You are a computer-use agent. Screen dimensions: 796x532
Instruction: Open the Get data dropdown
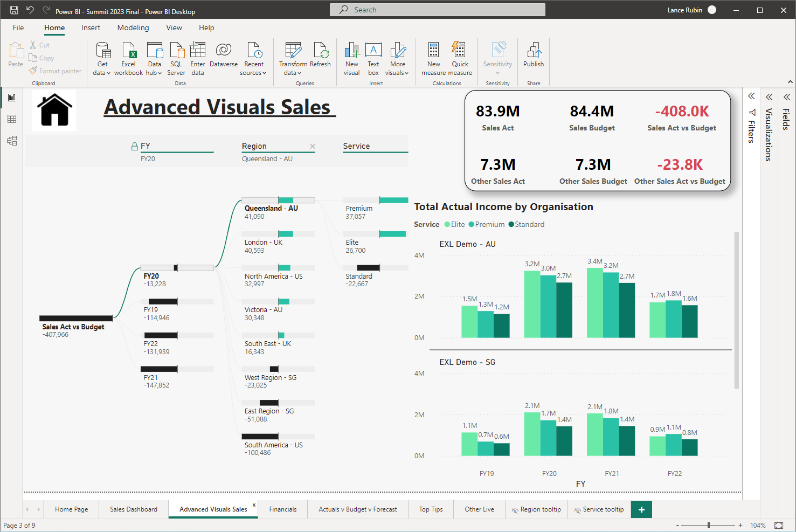(102, 59)
